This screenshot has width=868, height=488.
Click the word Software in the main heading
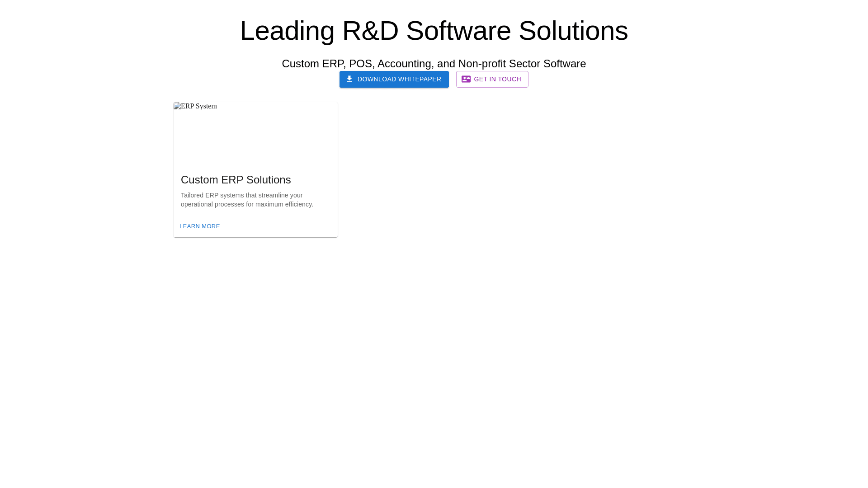click(x=458, y=31)
